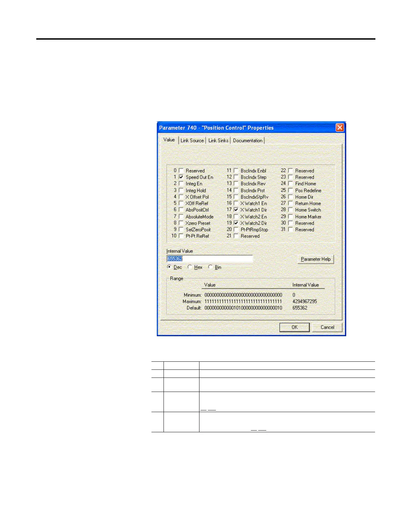The width and height of the screenshot is (411, 532).
Task: Tick bit 13 BscIndx Rev
Action: (x=236, y=183)
